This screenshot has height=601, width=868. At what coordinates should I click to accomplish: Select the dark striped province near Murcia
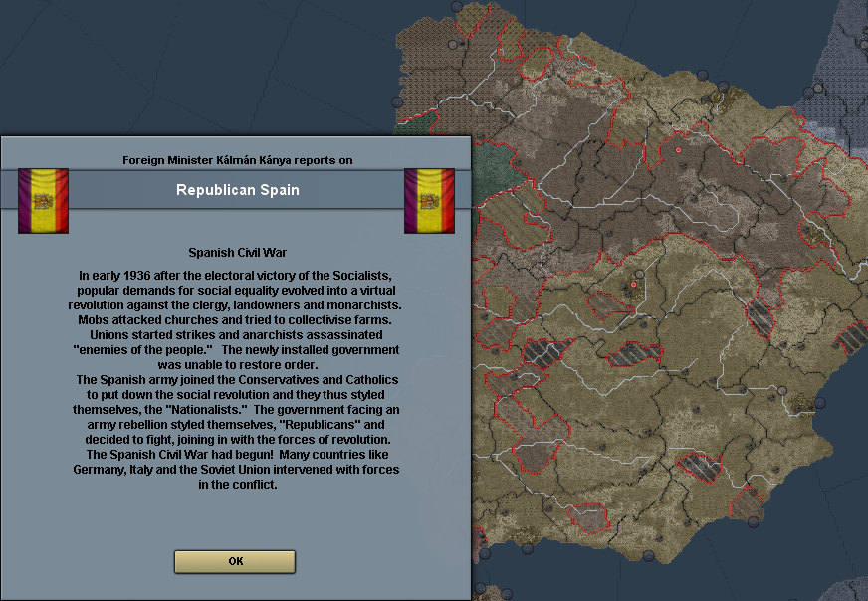click(x=701, y=468)
